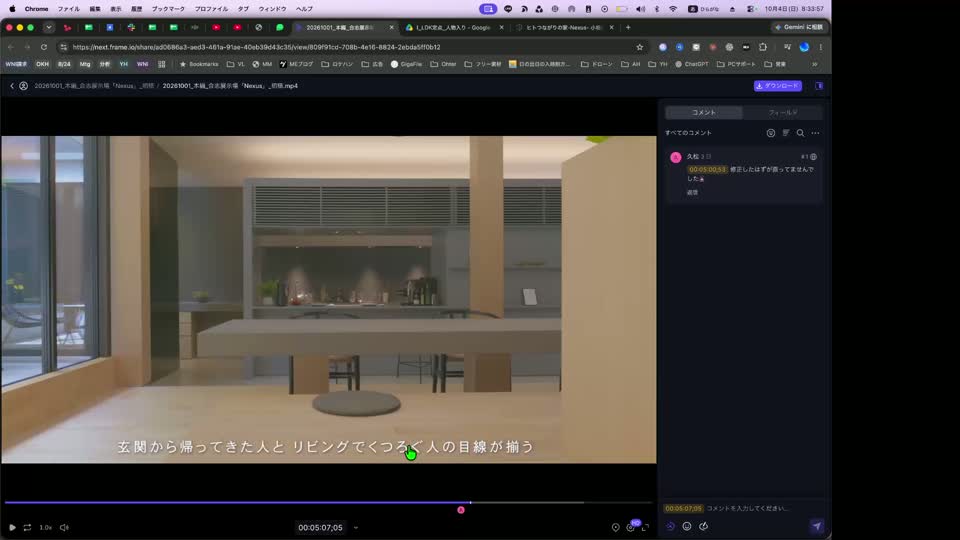
Task: Toggle the right sidebar panel
Action: click(x=819, y=86)
